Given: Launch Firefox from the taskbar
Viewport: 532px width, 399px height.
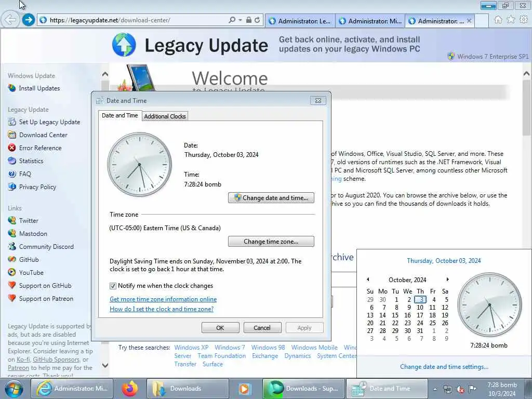Looking at the screenshot, I should [x=130, y=389].
